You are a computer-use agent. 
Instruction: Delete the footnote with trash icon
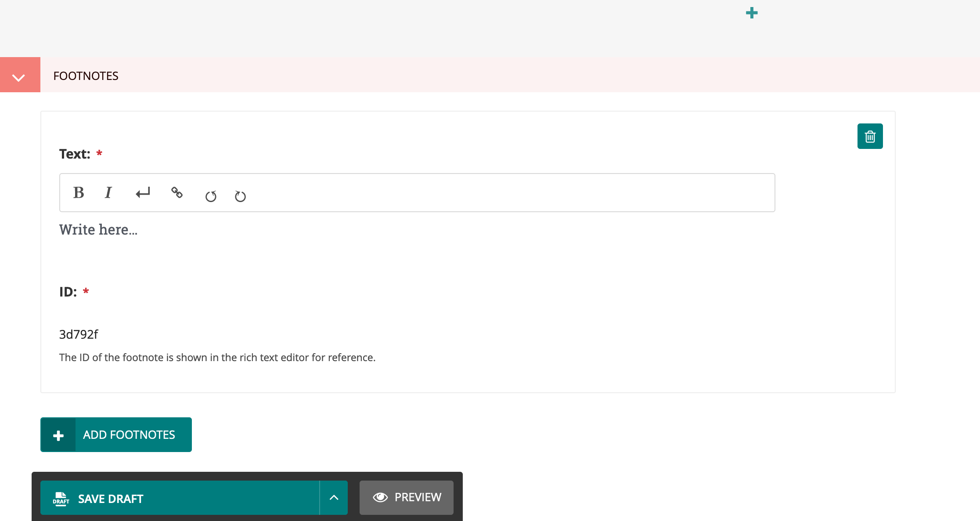(870, 137)
